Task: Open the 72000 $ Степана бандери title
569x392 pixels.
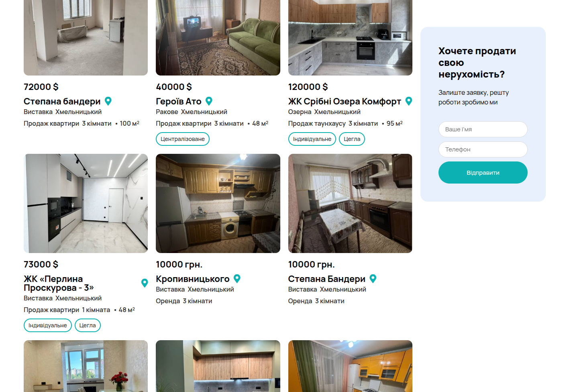Action: 62,101
